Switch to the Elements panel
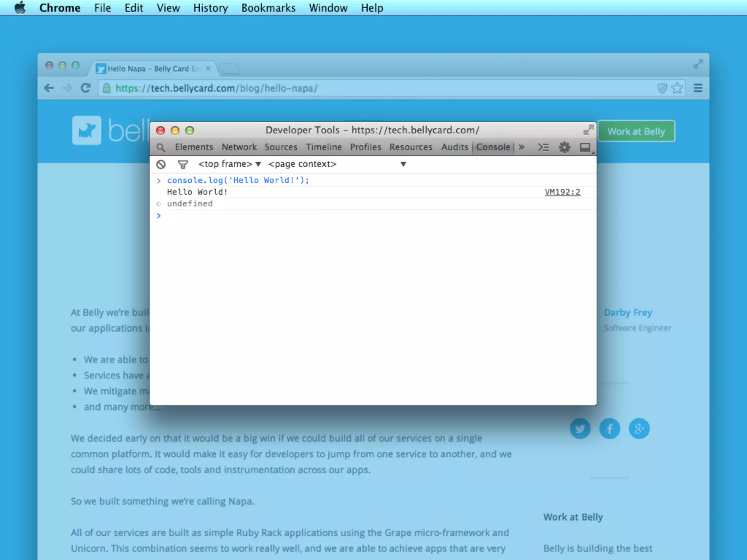 pyautogui.click(x=194, y=147)
